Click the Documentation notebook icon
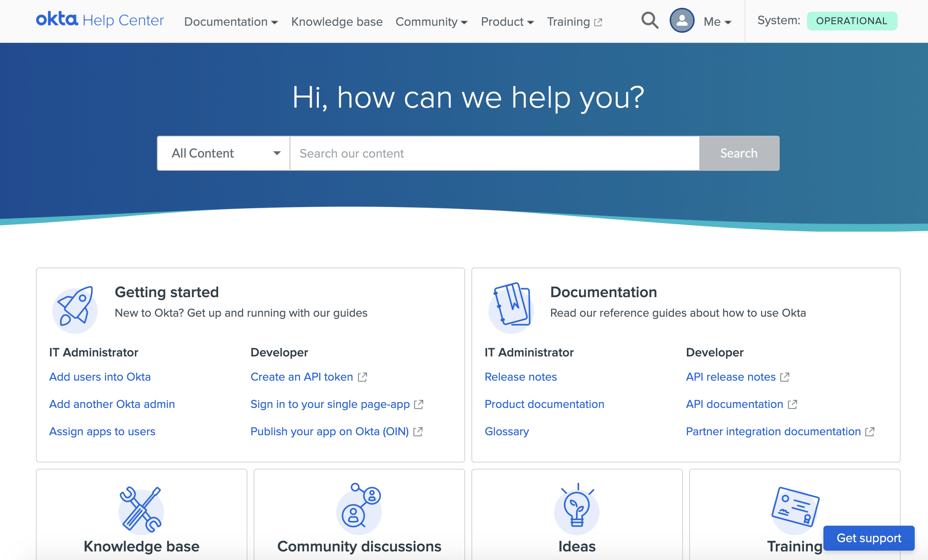Viewport: 928px width, 560px height. (x=511, y=308)
